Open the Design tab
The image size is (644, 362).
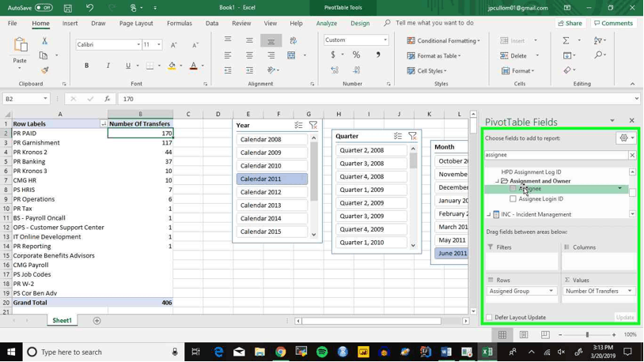coord(360,24)
